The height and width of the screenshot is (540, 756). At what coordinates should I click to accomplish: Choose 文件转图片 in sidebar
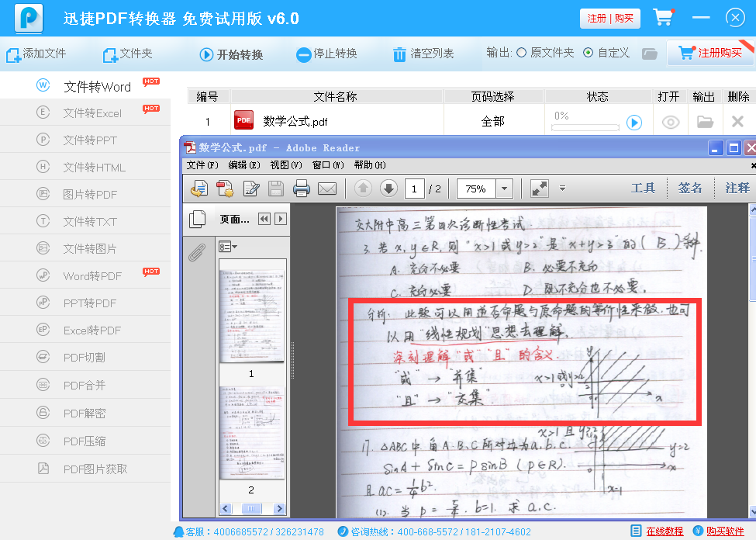pyautogui.click(x=85, y=248)
